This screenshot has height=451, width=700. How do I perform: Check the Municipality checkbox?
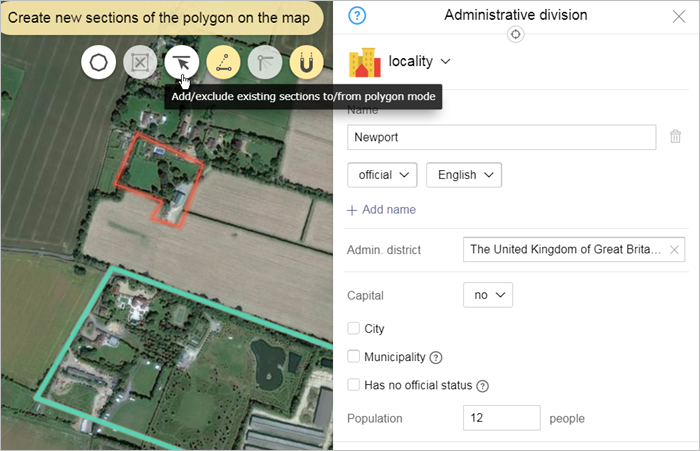tap(354, 357)
